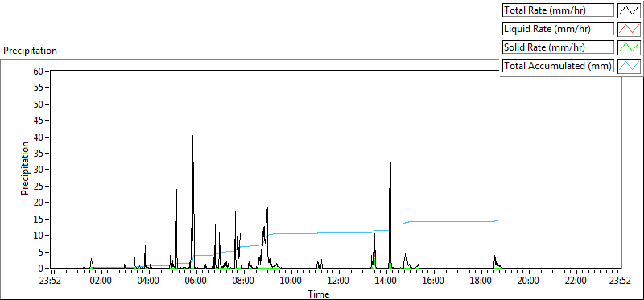This screenshot has width=644, height=300.
Task: Click the Time axis title
Action: click(x=319, y=294)
